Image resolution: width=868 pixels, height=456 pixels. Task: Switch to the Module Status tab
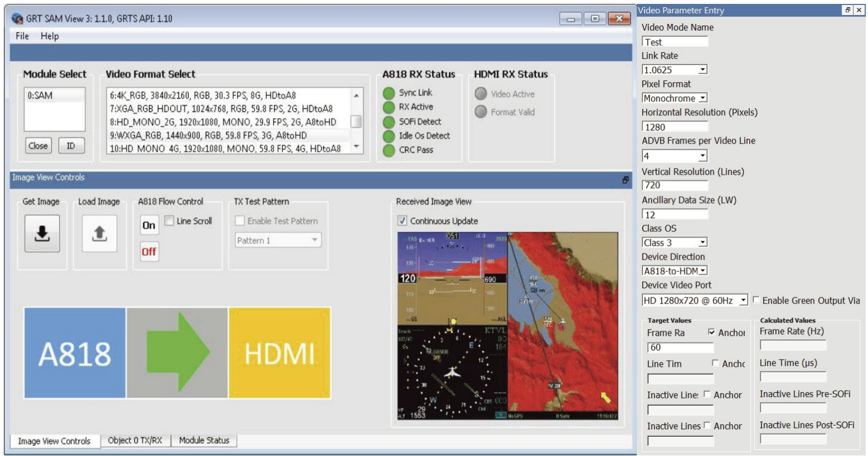[x=204, y=440]
